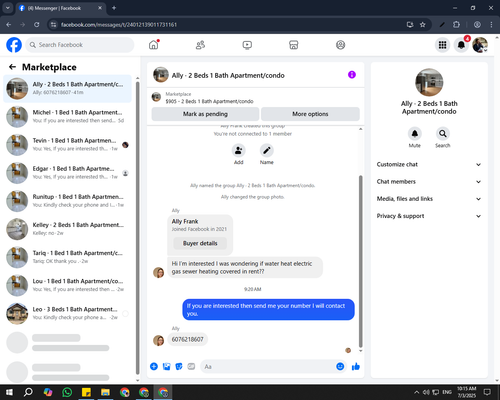Open ENG language indicator in tray

tap(447, 392)
